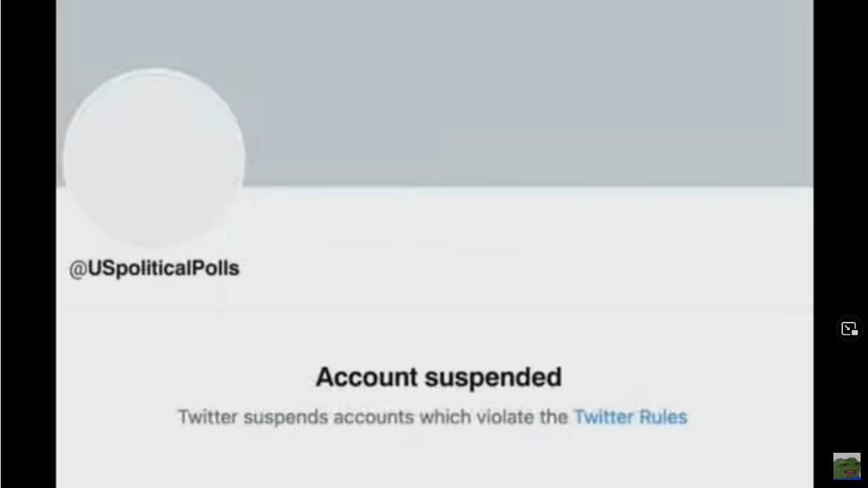Click the black bar left of the video

(x=28, y=244)
